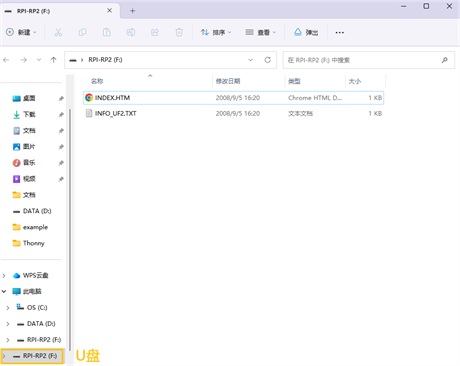
Task: Open the View (查看) dropdown
Action: click(261, 32)
